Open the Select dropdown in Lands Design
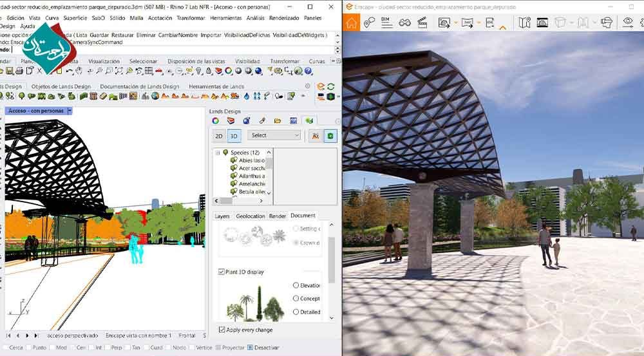 pos(274,135)
